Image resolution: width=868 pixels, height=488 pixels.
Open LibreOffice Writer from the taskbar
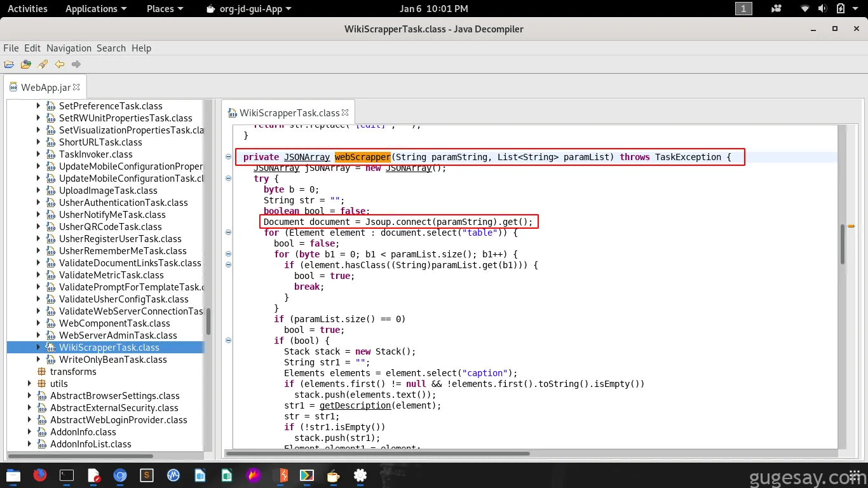tap(200, 475)
